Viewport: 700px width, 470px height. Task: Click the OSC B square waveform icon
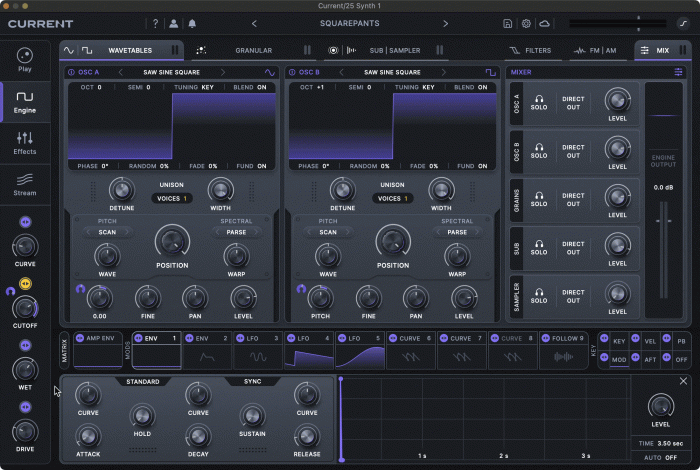pos(490,72)
